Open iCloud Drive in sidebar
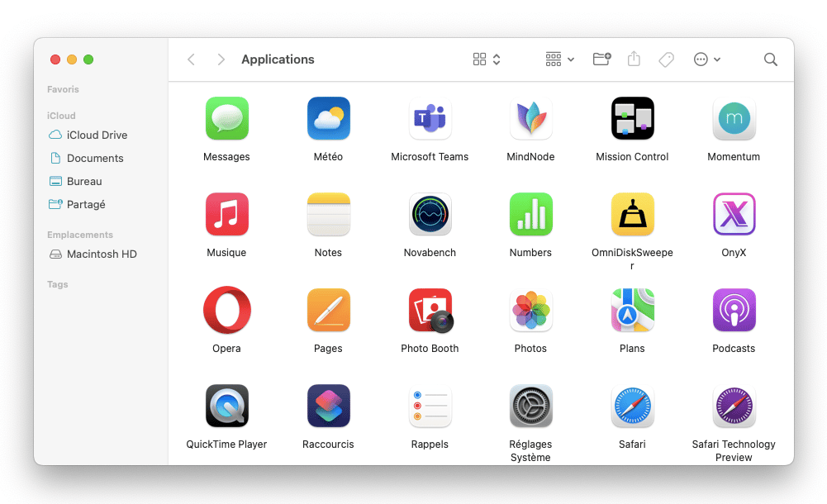827x504 pixels. tap(97, 135)
